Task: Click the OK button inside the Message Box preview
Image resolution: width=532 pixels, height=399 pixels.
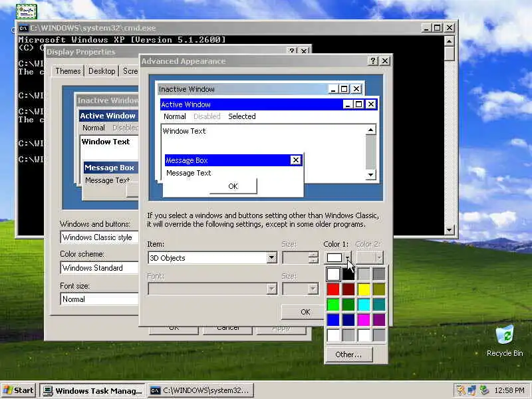Action: (x=233, y=186)
